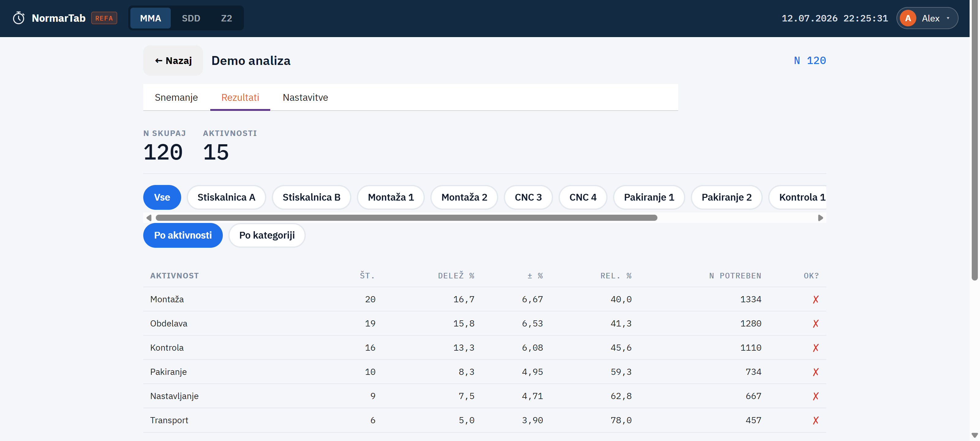The image size is (980, 441).
Task: Filter by CNC 3
Action: [x=528, y=197]
